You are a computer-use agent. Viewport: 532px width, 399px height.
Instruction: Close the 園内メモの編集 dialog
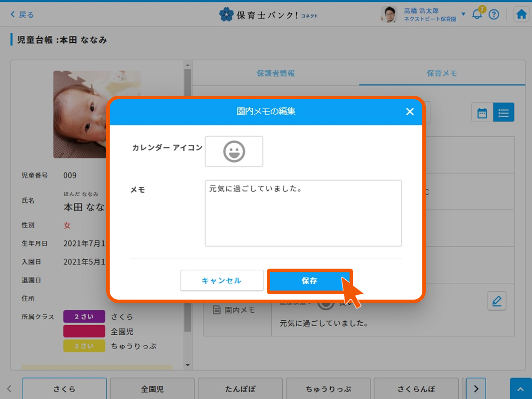click(410, 112)
